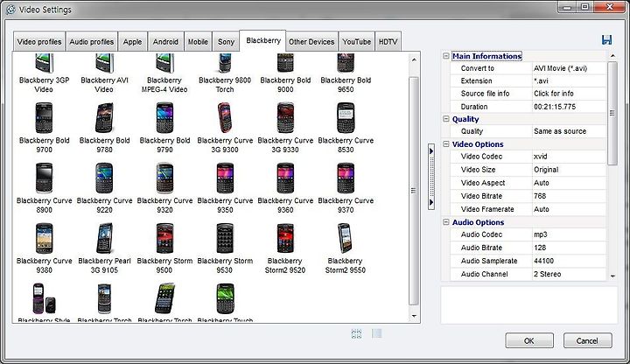Viewport: 630px width, 364px height.
Task: Choose the Blackberry Storm2 9520 icon
Action: coord(285,238)
